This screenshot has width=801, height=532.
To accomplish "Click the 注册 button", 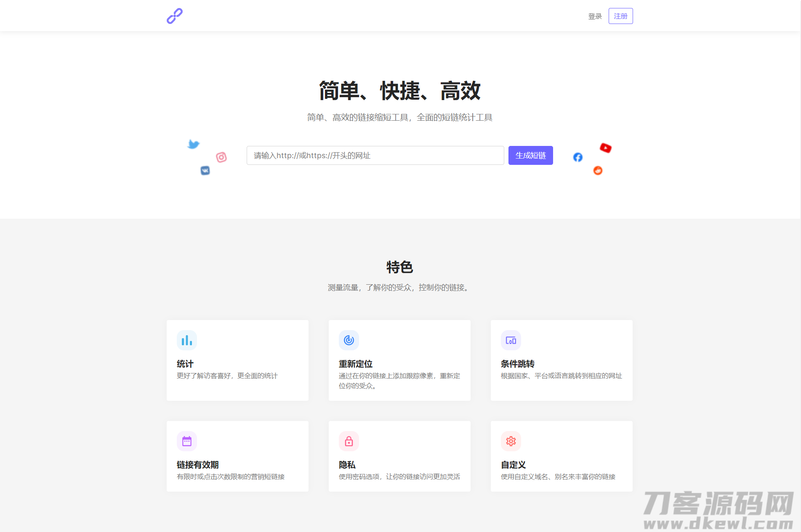I will pos(620,16).
